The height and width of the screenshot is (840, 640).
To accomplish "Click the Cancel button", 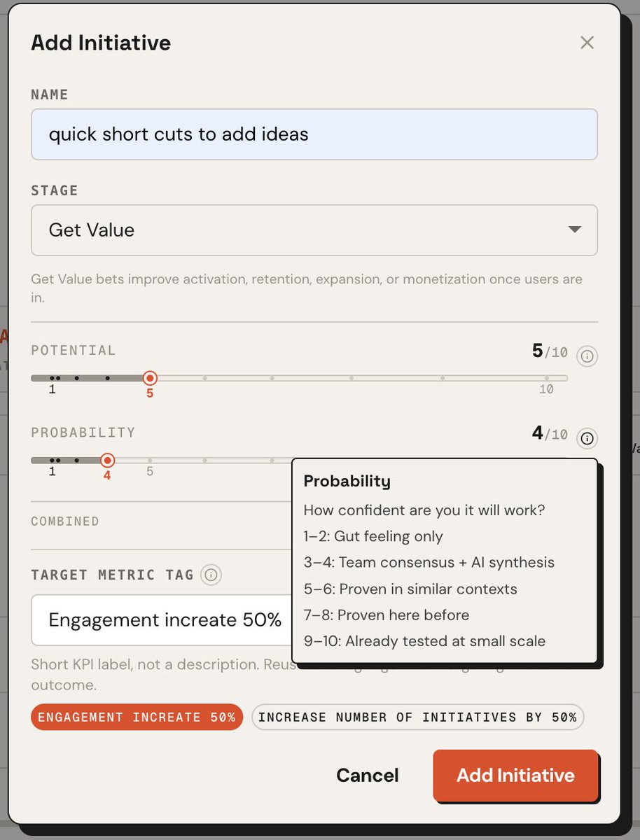I will 367,775.
